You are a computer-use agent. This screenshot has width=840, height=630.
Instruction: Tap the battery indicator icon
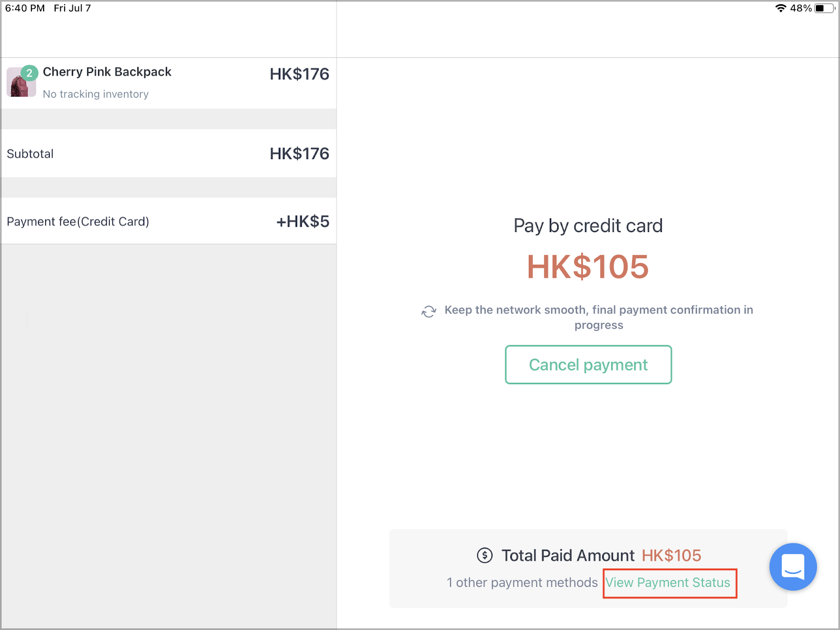[825, 8]
